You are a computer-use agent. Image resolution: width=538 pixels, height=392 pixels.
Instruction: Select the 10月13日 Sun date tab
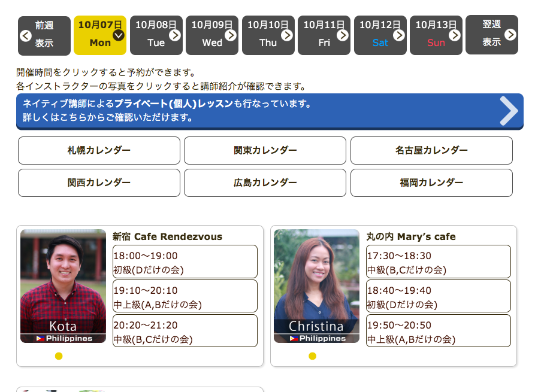[436, 35]
